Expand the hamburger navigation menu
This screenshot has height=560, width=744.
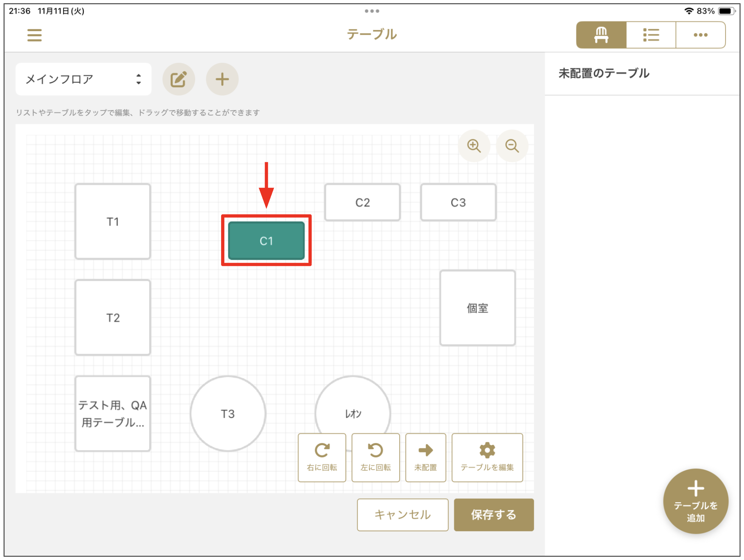point(34,35)
